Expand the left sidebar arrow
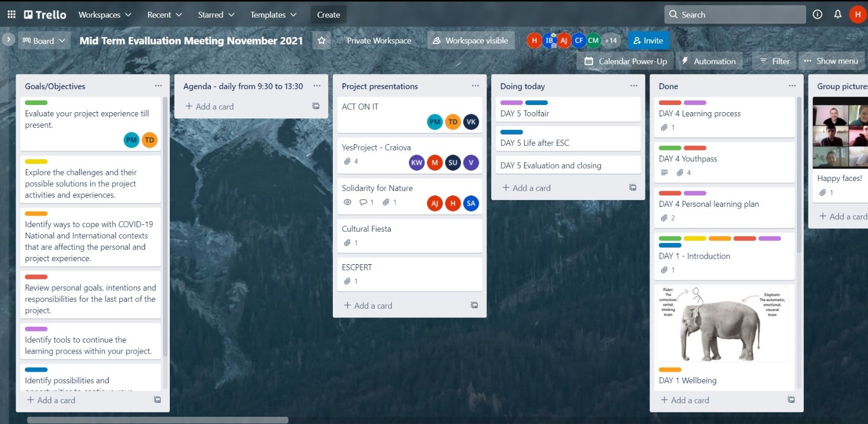This screenshot has width=868, height=424. pyautogui.click(x=8, y=39)
